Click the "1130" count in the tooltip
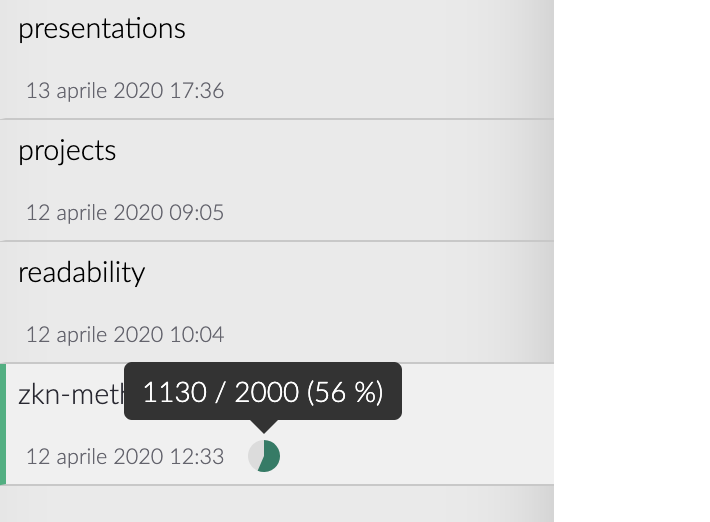 172,392
